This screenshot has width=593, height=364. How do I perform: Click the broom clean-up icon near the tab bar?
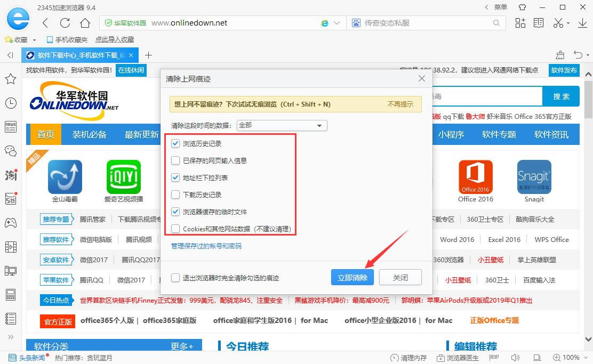click(x=560, y=55)
